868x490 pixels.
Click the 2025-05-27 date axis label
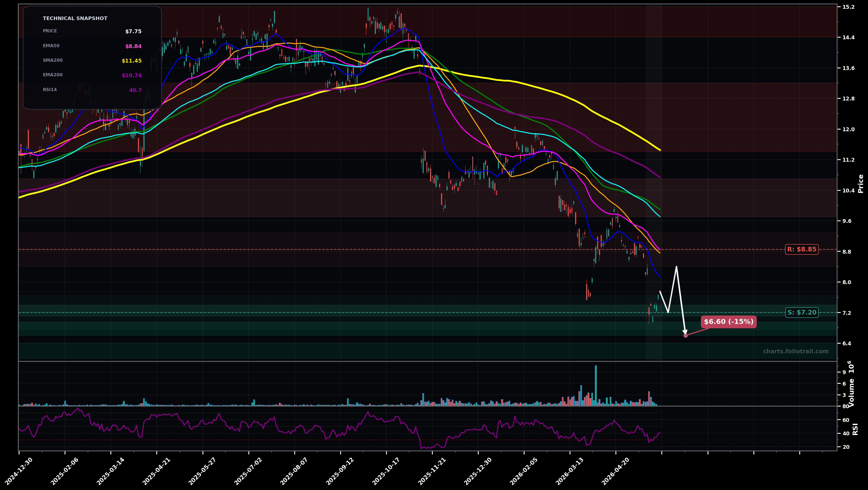pos(202,471)
